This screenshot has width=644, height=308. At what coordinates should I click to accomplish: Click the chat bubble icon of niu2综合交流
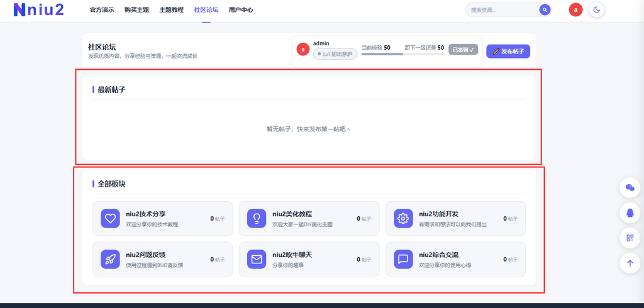pos(403,259)
